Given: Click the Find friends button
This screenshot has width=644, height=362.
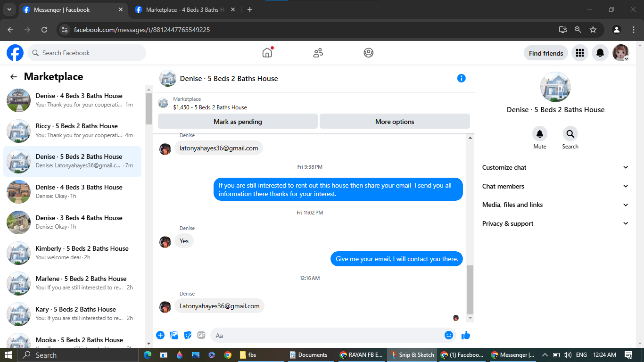Looking at the screenshot, I should coord(546,53).
